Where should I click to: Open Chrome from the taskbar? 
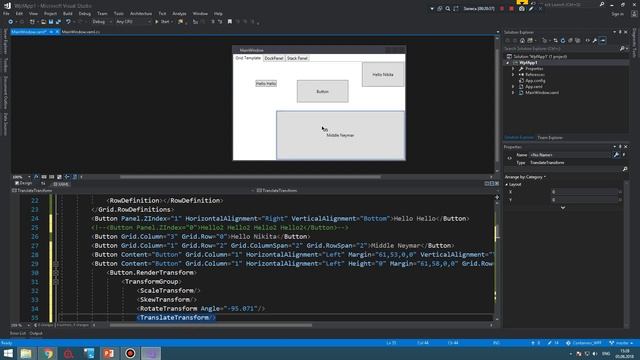[x=48, y=353]
